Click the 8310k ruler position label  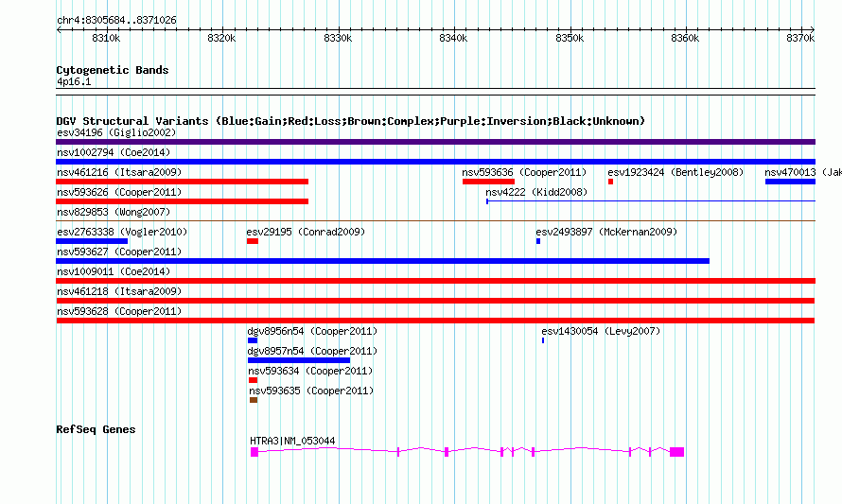pyautogui.click(x=106, y=38)
